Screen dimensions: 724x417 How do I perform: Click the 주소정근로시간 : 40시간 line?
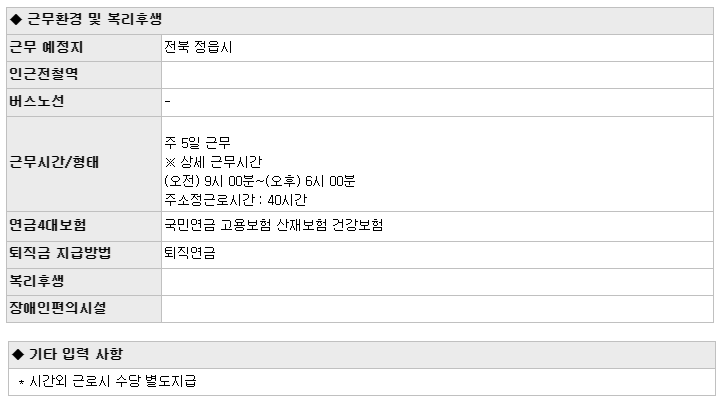click(x=235, y=199)
